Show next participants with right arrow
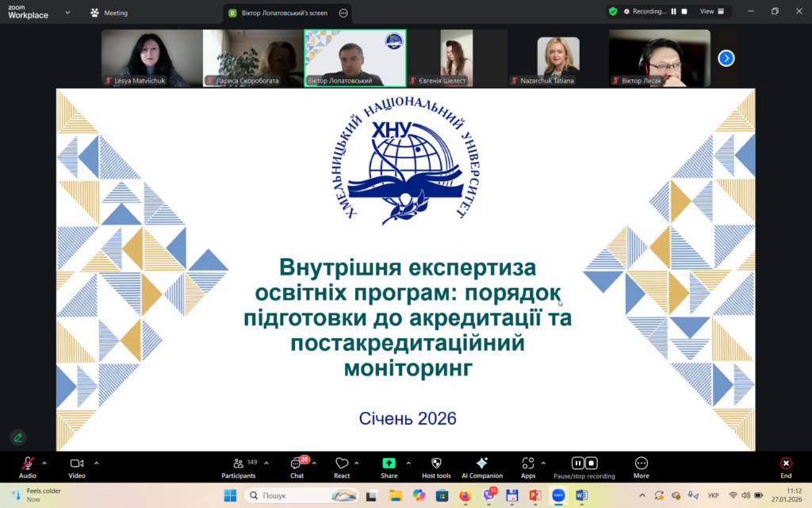The height and width of the screenshot is (508, 812). pos(726,58)
